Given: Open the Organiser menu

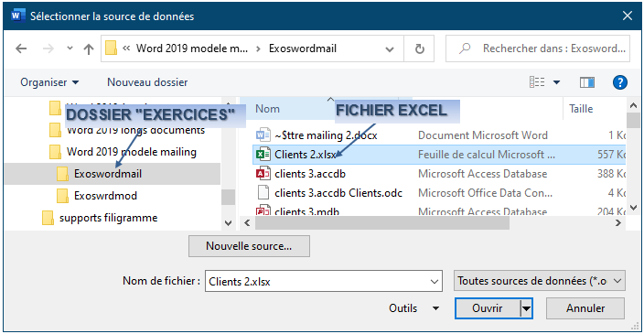Looking at the screenshot, I should click(49, 82).
